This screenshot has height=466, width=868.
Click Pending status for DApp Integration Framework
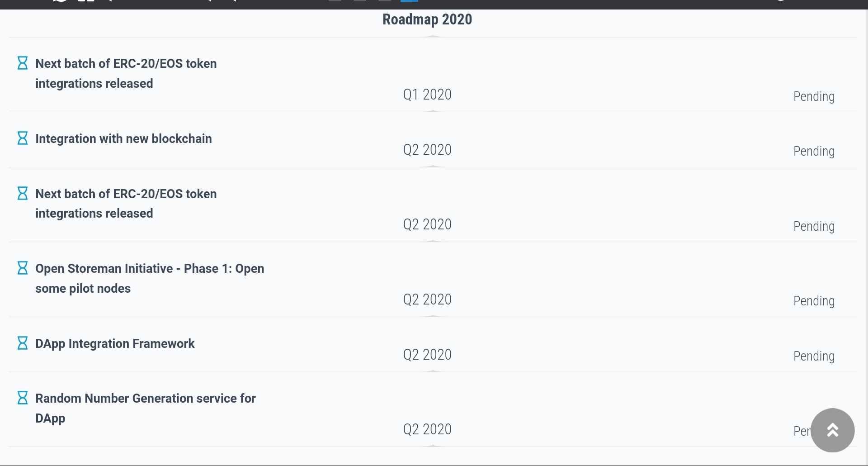(814, 356)
